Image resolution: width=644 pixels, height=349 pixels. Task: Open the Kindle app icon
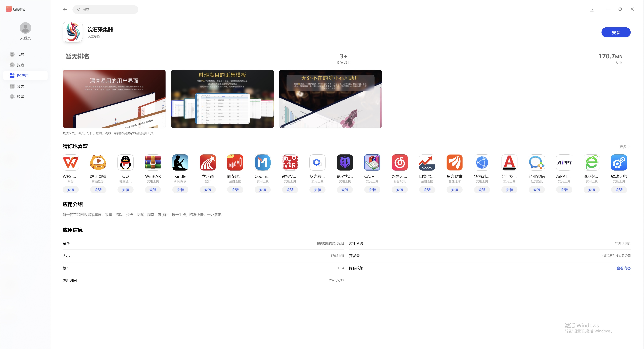point(180,163)
